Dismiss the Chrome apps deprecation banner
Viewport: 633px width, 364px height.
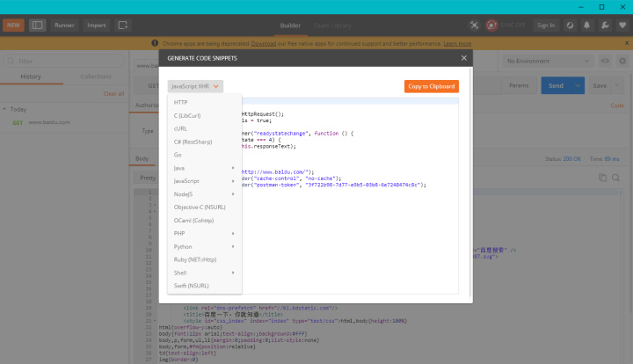(627, 43)
